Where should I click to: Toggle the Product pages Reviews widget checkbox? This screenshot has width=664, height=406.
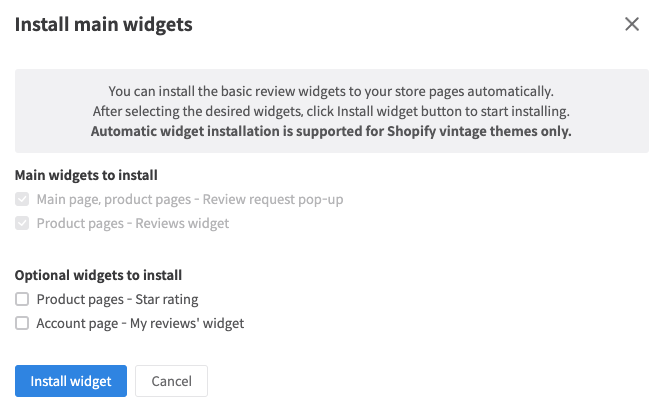[22, 223]
